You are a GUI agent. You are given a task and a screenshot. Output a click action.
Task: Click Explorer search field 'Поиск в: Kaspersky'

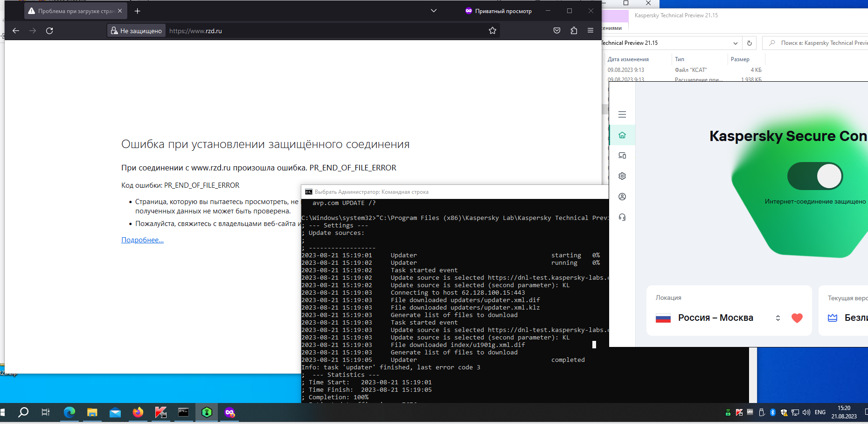(x=816, y=43)
